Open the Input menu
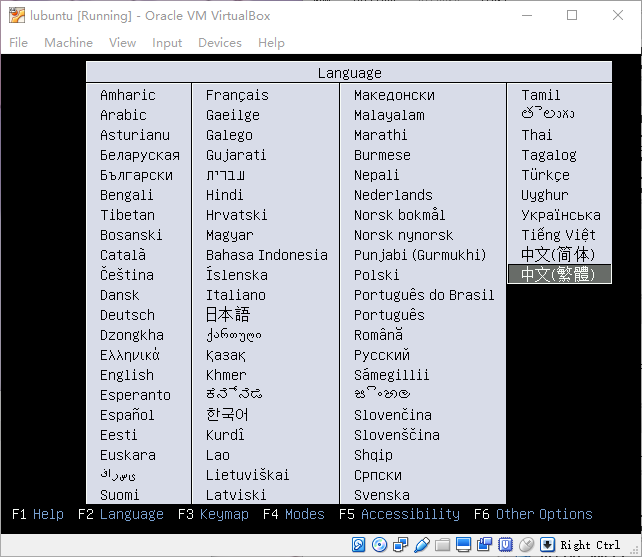642x557 pixels. point(167,43)
